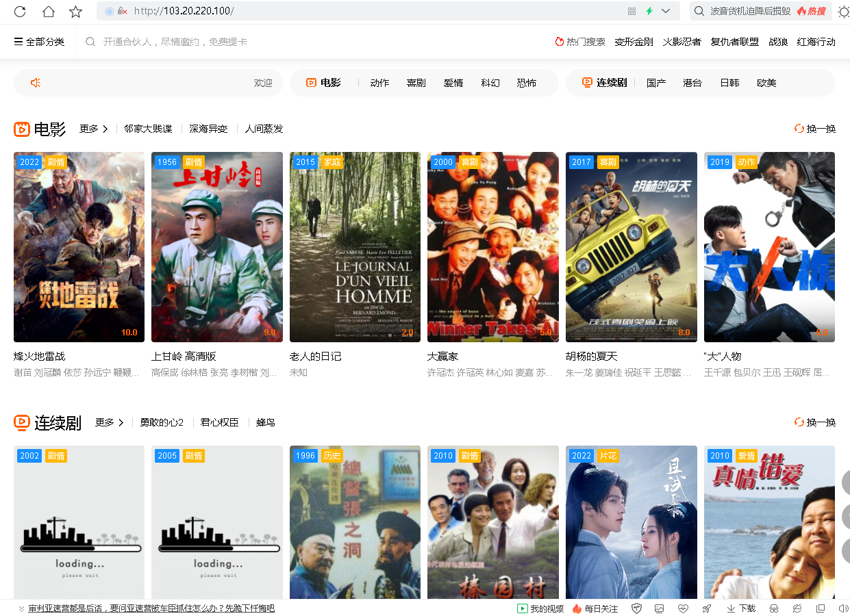This screenshot has height=616, width=850.
Task: Select the 国产 series region
Action: (656, 83)
